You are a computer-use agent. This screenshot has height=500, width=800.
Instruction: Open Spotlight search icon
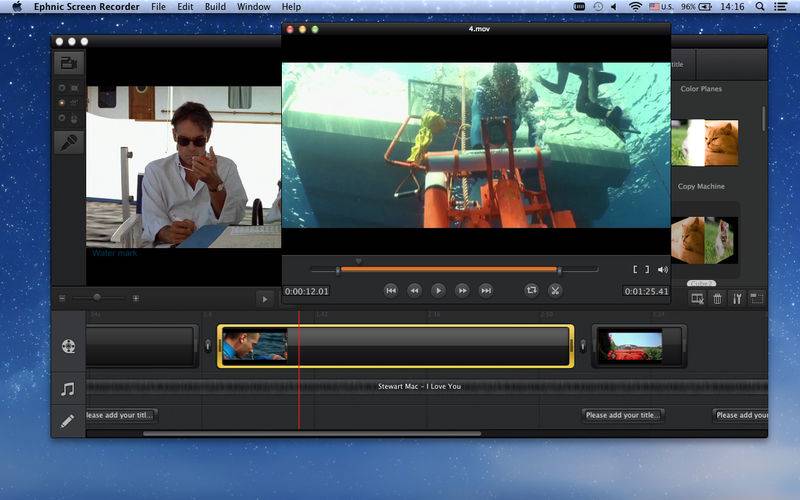[760, 7]
